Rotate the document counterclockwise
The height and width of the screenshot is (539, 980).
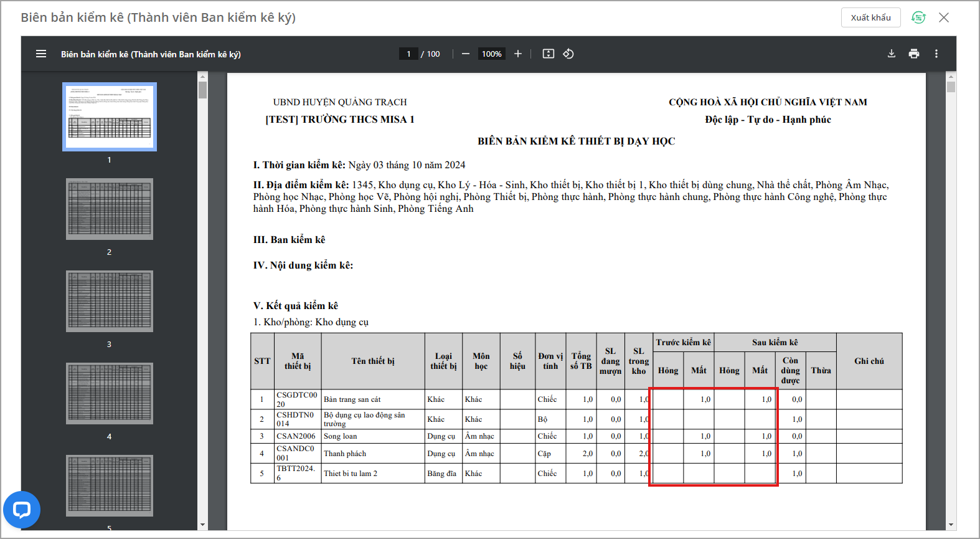coord(568,54)
